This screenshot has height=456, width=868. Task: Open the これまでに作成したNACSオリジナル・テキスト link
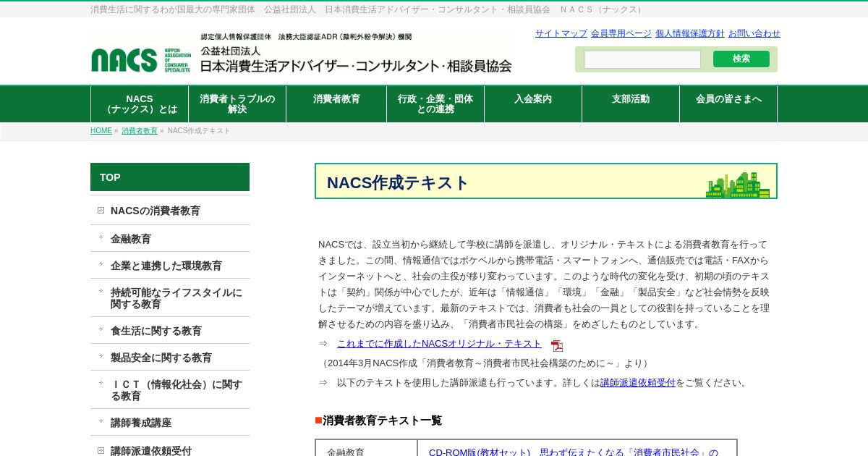[x=439, y=344]
